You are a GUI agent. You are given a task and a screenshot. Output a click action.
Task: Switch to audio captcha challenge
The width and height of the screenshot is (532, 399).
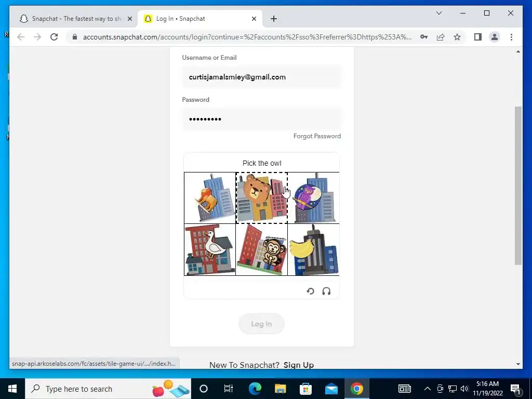click(326, 291)
